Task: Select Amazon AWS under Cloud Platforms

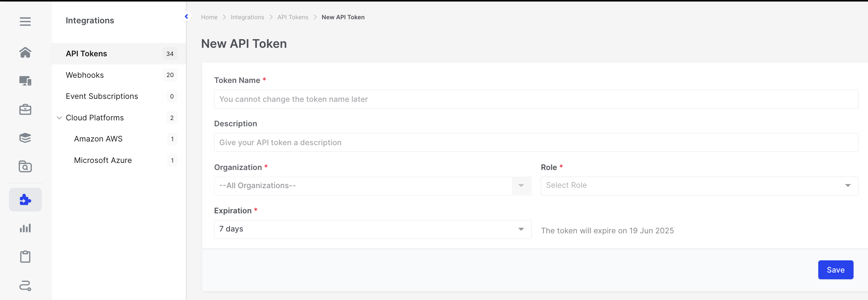Action: click(98, 139)
